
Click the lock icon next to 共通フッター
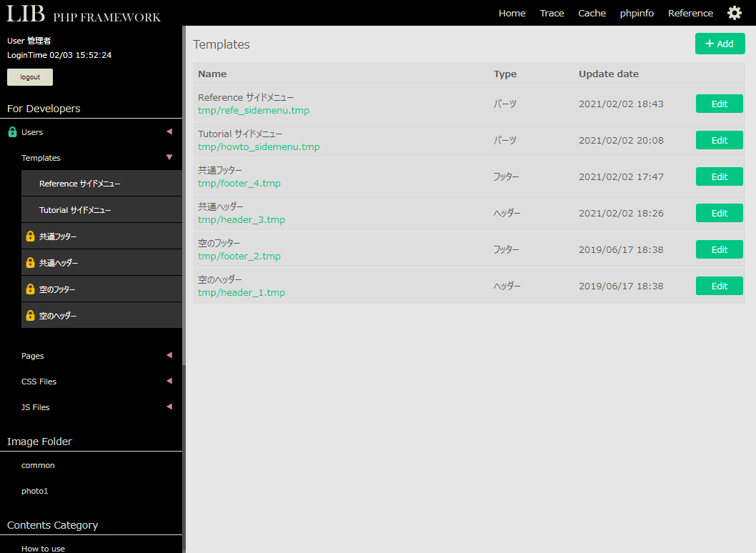[x=30, y=236]
